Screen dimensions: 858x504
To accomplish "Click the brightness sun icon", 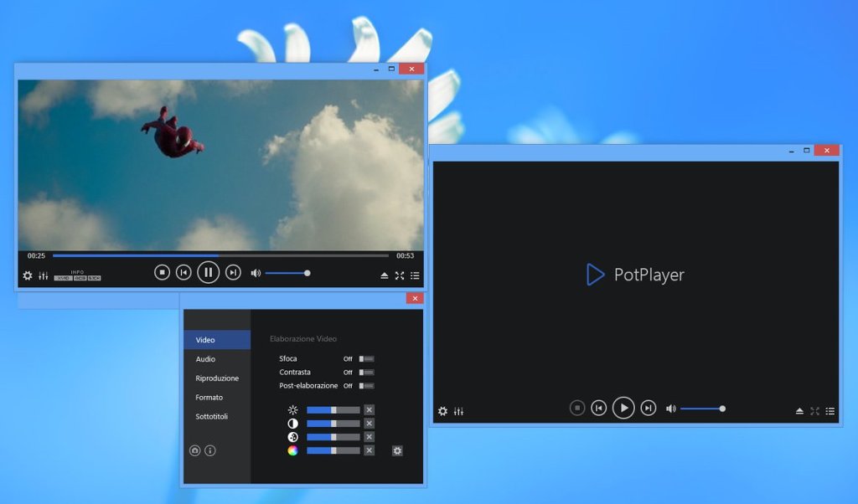I will (x=292, y=410).
